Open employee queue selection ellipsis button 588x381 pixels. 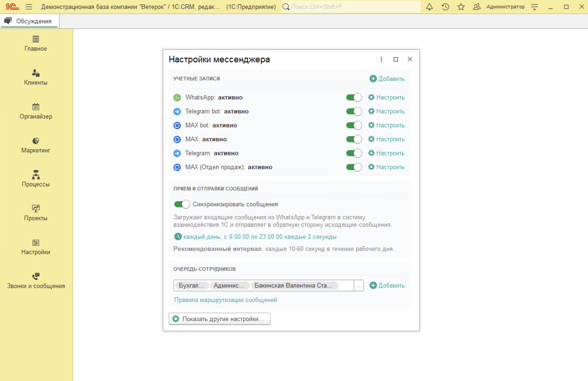point(358,286)
